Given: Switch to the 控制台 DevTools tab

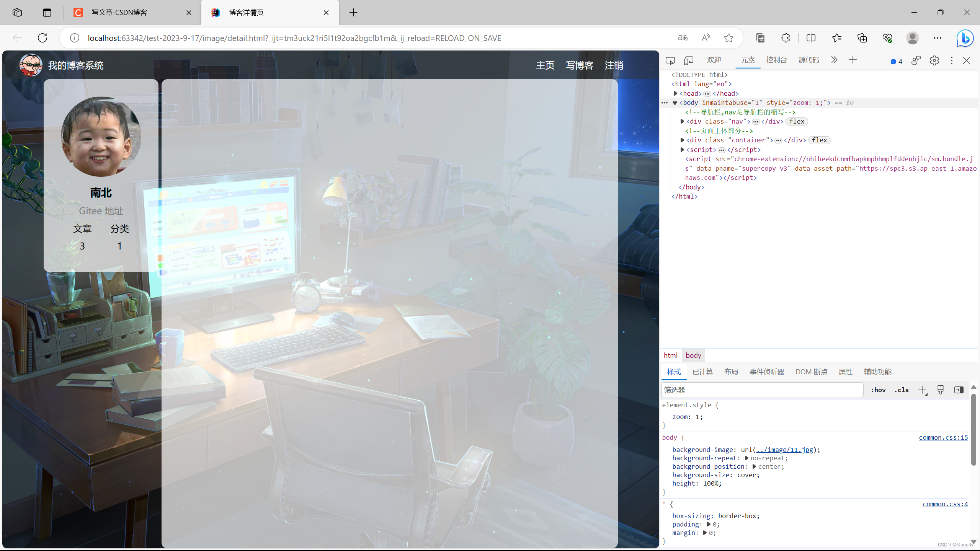Looking at the screenshot, I should click(776, 60).
